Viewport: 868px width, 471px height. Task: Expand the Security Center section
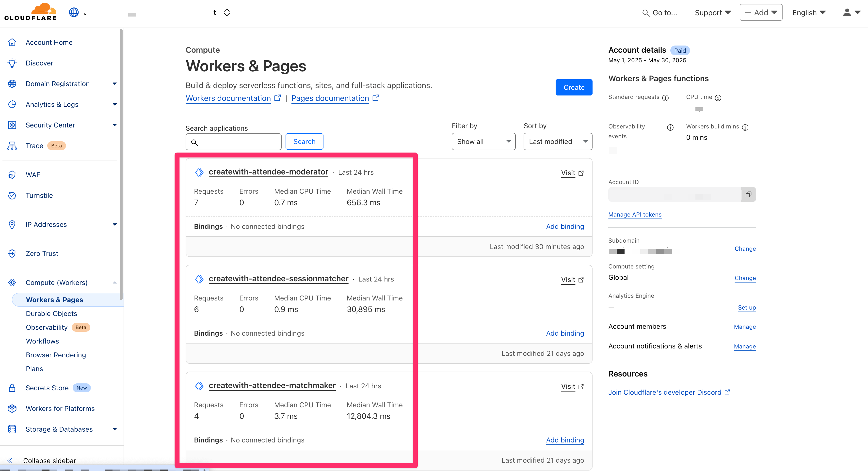tap(114, 125)
